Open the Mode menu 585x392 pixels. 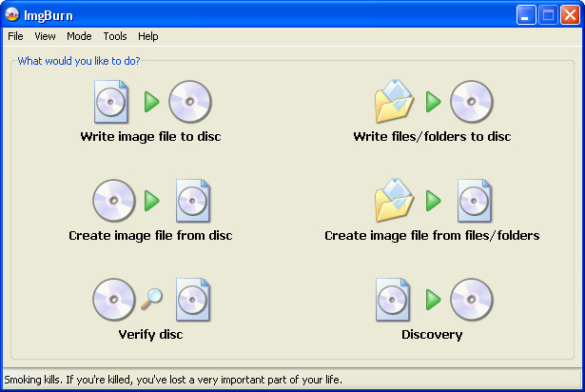[x=79, y=36]
